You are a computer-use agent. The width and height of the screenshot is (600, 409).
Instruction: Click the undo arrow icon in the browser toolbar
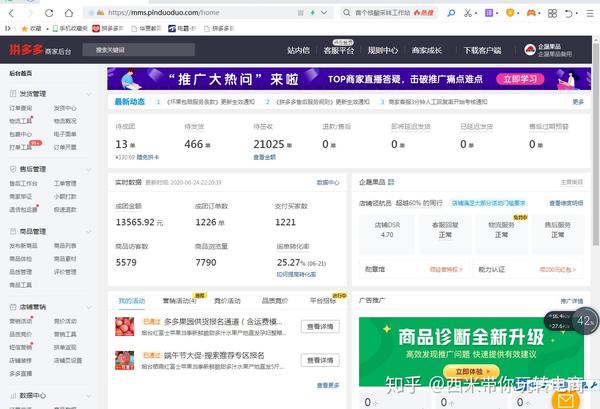tap(569, 13)
